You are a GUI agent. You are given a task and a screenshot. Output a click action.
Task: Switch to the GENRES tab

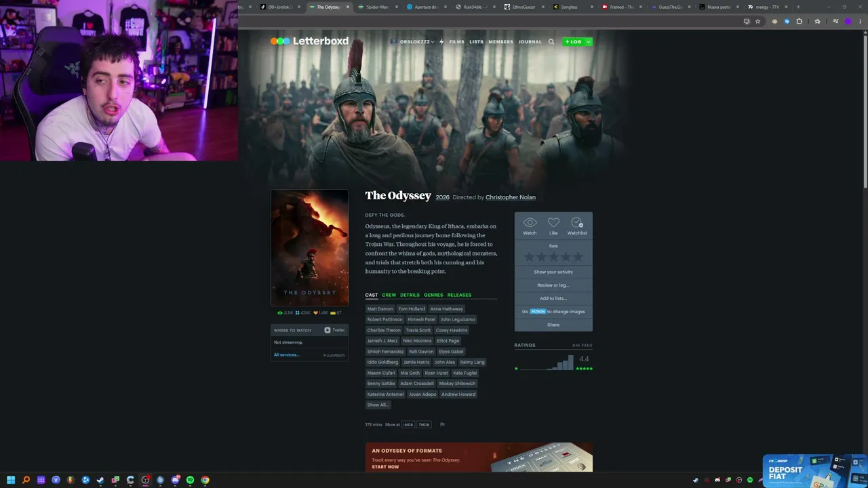pos(433,295)
